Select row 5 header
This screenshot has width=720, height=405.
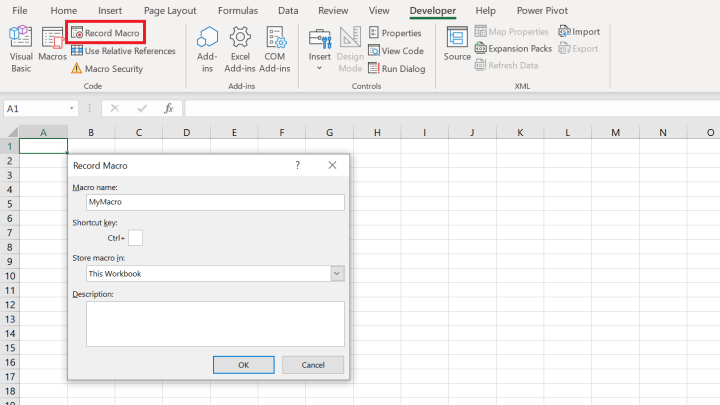click(x=10, y=204)
